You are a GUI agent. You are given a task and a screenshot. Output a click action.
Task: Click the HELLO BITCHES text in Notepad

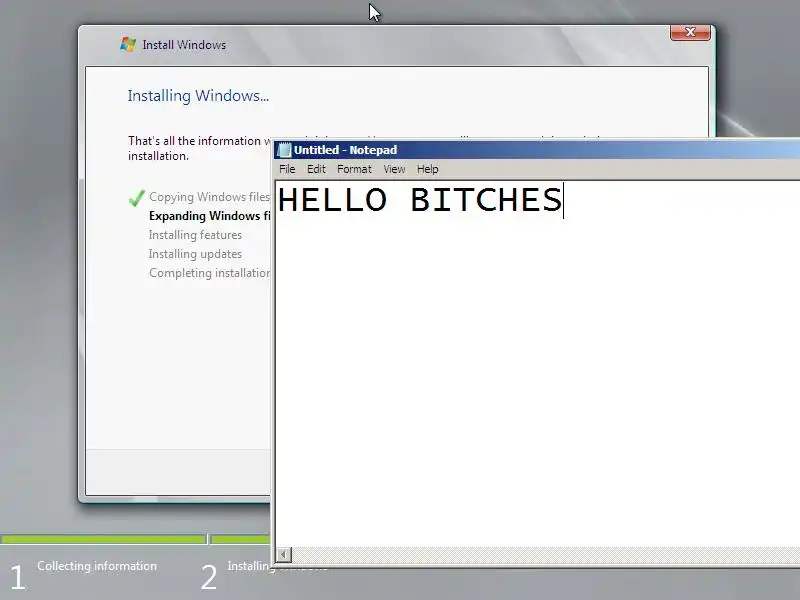(419, 199)
